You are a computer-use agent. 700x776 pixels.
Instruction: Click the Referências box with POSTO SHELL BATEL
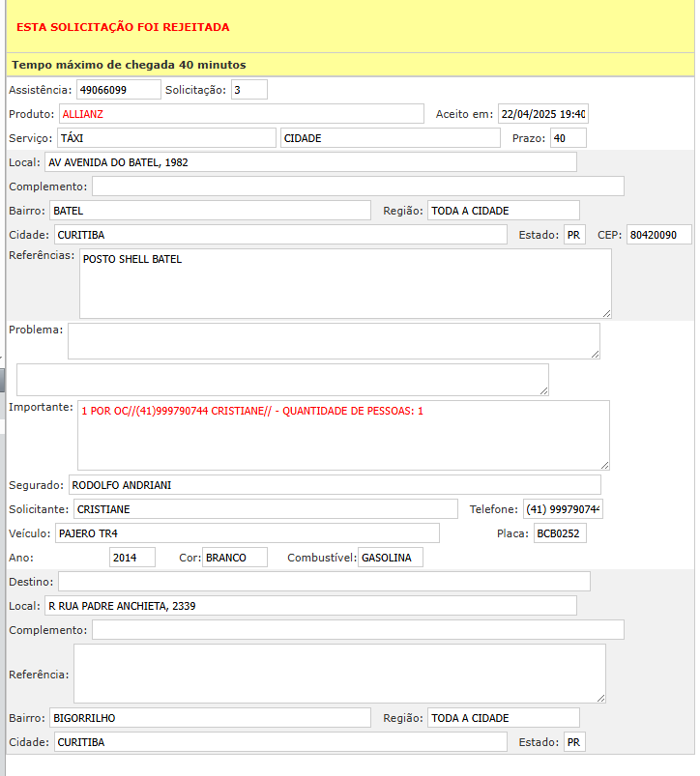pos(344,283)
